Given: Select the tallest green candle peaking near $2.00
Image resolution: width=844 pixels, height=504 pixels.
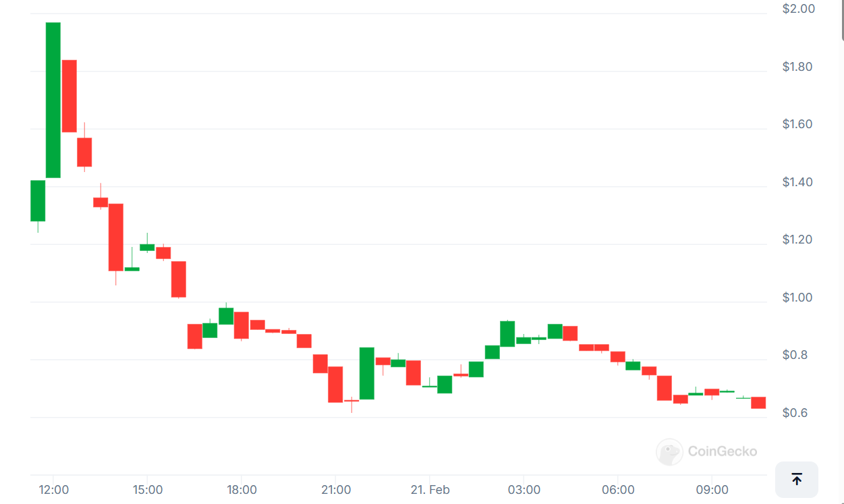Looking at the screenshot, I should (x=53, y=100).
